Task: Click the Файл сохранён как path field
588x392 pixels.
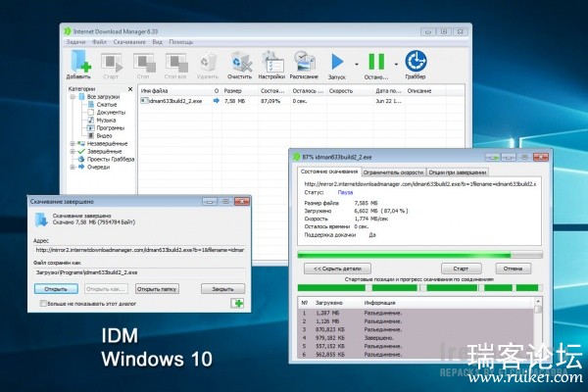Action: coord(139,272)
